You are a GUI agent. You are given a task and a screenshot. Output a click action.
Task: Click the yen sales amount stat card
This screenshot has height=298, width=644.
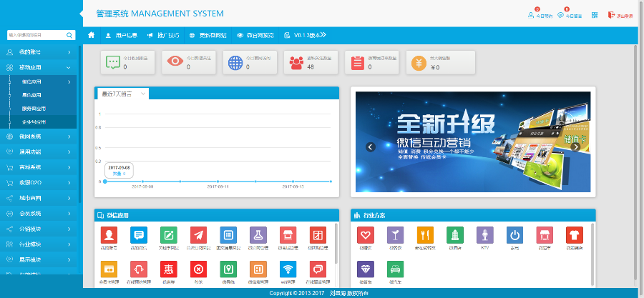[x=441, y=62]
